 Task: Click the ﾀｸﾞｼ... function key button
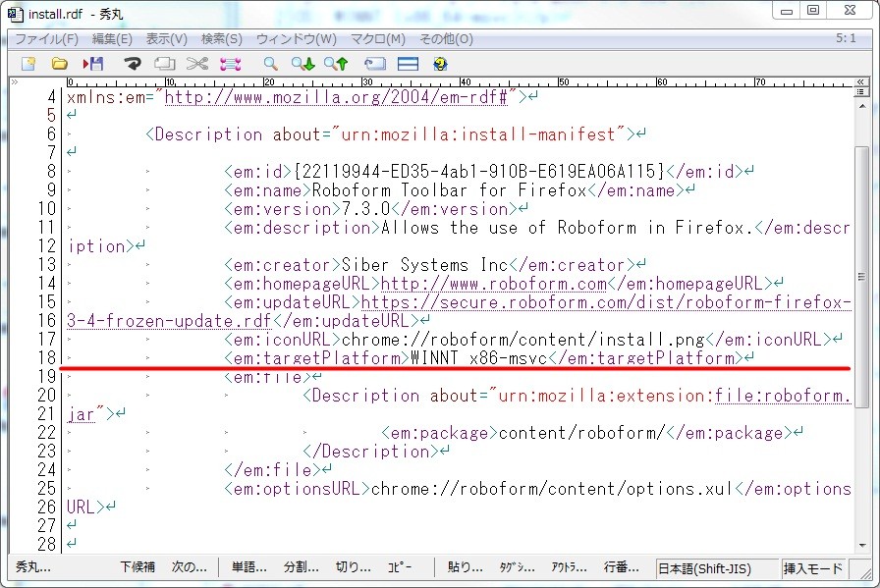(x=517, y=567)
